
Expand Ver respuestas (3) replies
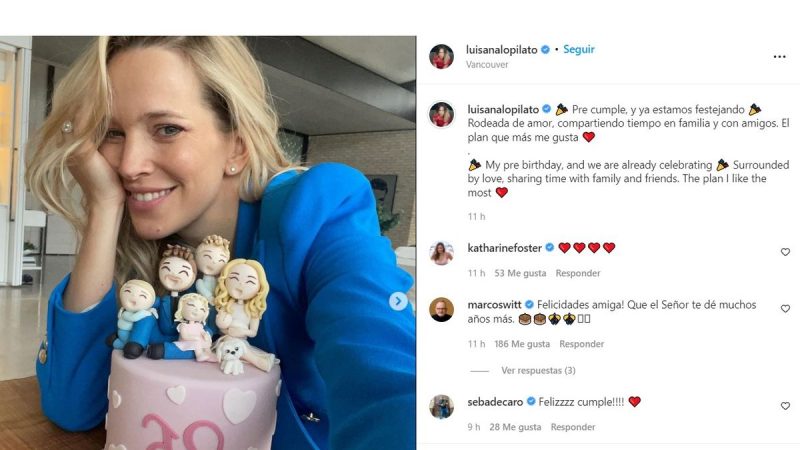tap(538, 370)
